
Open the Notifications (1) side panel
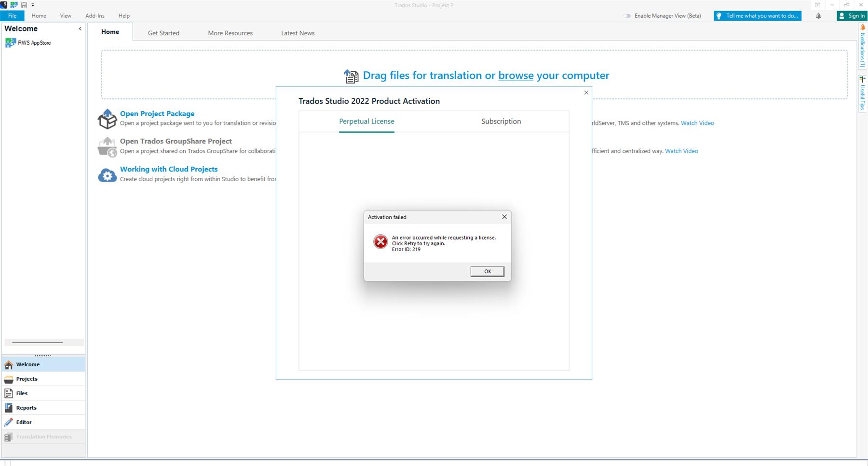[863, 46]
